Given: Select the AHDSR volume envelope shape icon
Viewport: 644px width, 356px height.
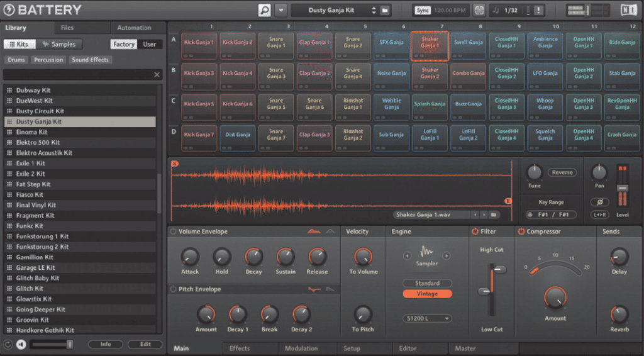Looking at the screenshot, I should 314,231.
